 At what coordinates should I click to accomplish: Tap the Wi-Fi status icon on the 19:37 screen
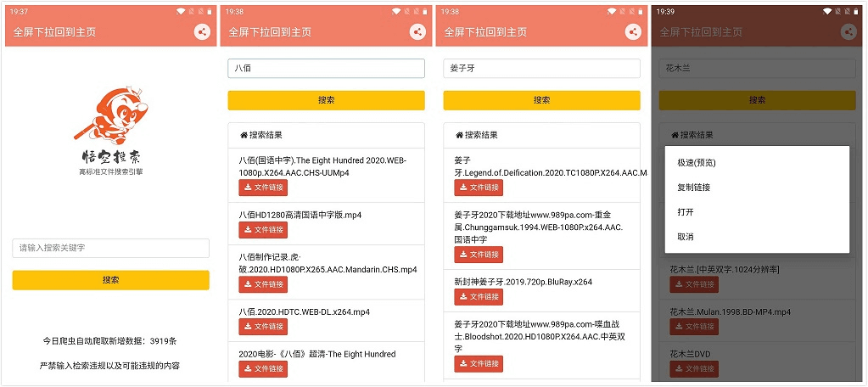tap(181, 11)
